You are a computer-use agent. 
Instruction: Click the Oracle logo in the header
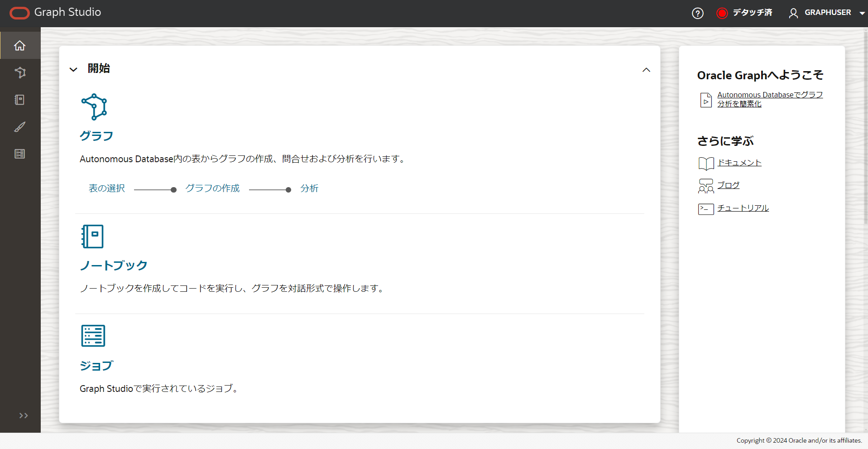19,13
